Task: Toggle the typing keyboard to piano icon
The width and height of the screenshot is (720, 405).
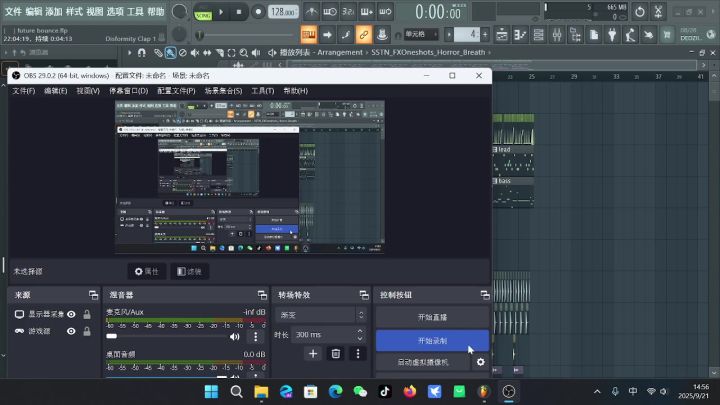Action: click(309, 34)
